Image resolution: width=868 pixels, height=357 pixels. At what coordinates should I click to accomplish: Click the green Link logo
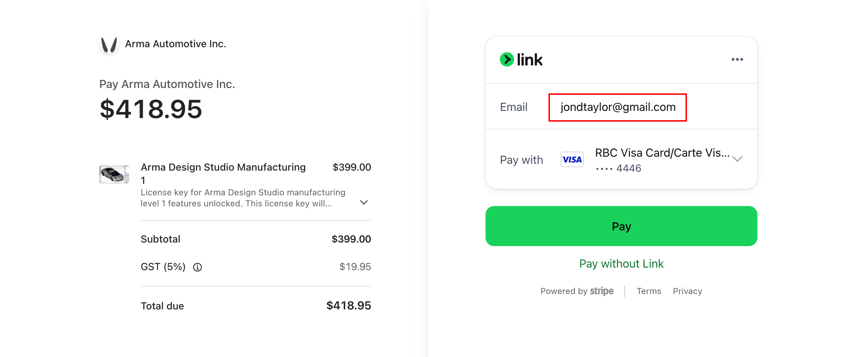coord(521,60)
